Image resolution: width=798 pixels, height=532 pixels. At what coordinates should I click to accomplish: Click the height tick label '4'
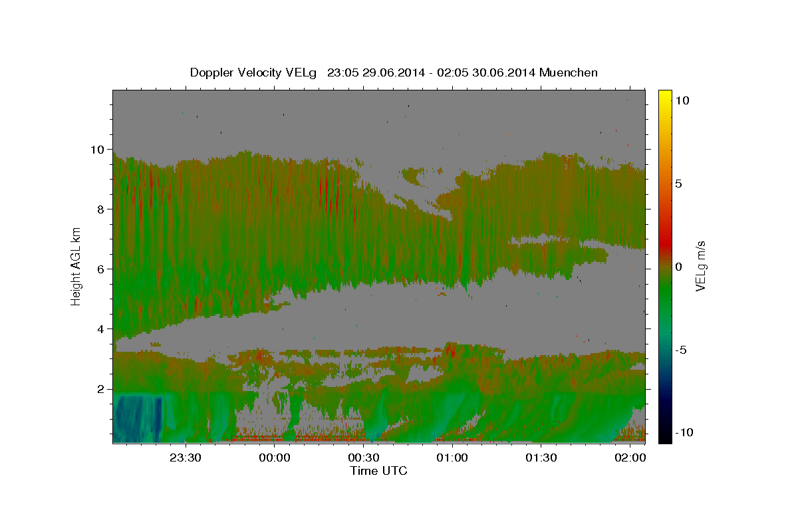pyautogui.click(x=101, y=329)
